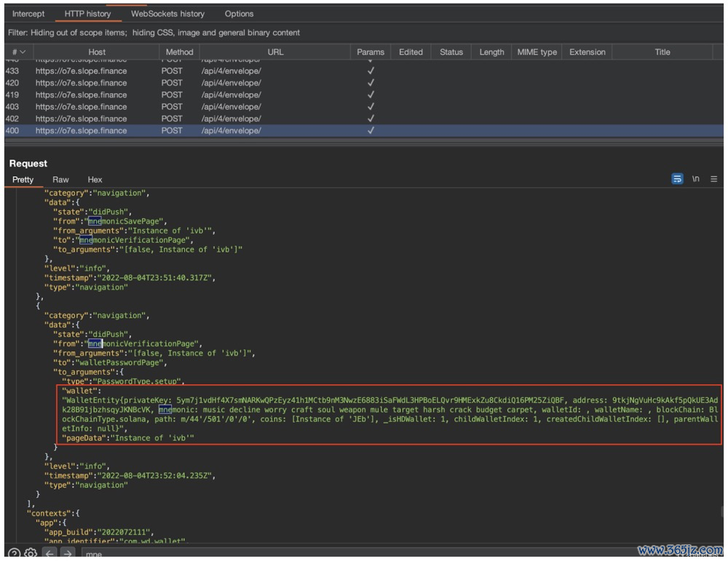The width and height of the screenshot is (728, 561).
Task: Click the help question mark icon
Action: pyautogui.click(x=15, y=554)
